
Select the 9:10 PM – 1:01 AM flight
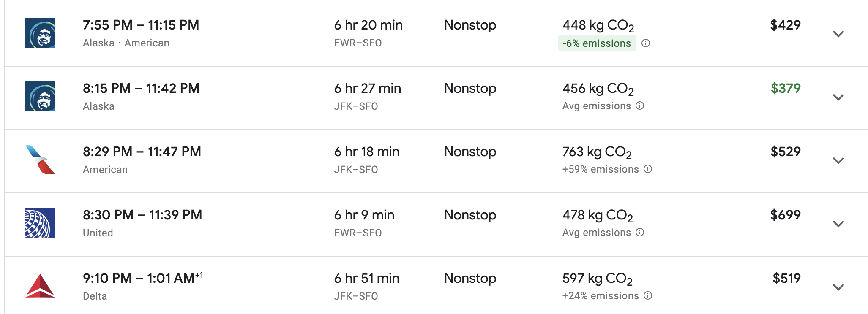[436, 285]
